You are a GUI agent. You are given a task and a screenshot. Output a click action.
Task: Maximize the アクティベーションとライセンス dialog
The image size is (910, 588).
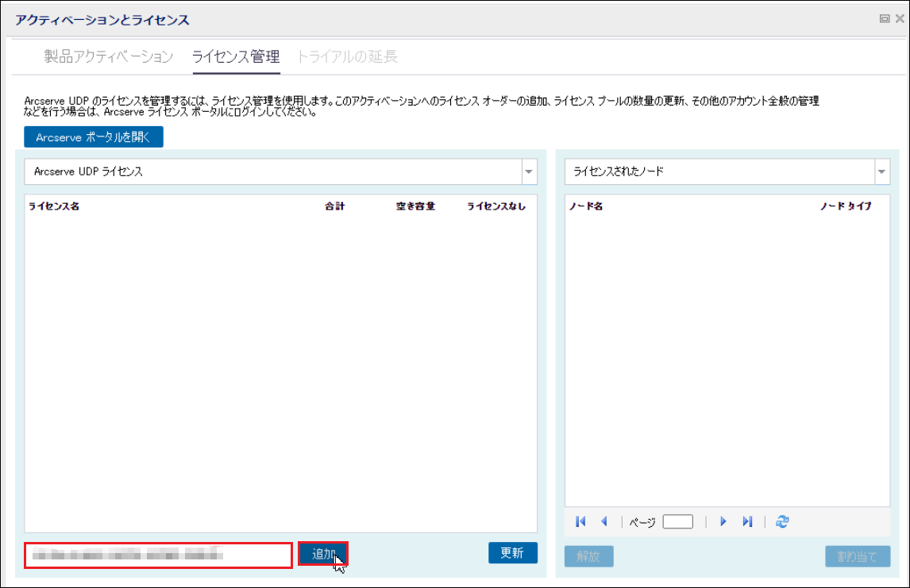pos(884,19)
